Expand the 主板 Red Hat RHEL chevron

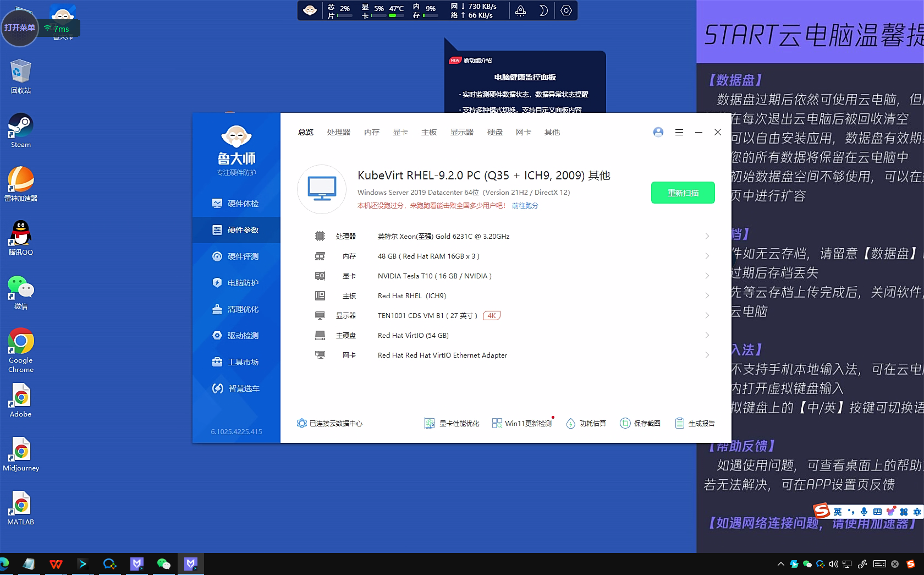click(707, 296)
